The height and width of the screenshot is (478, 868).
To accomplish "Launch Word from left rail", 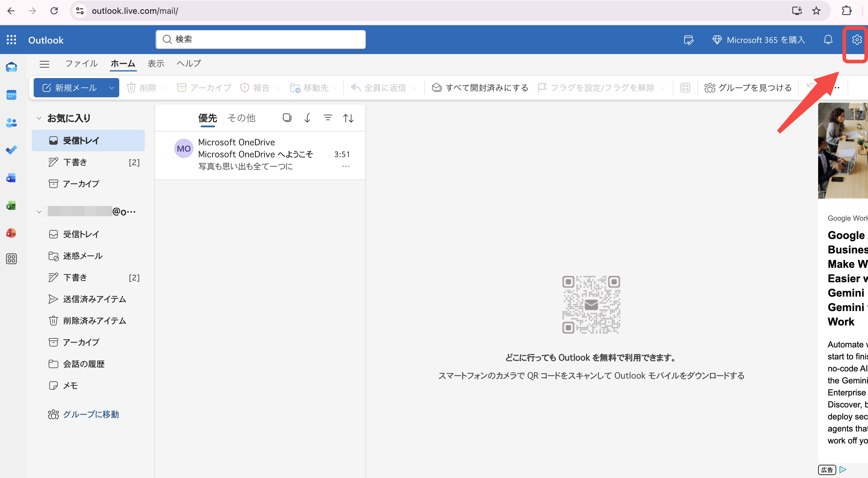I will 11,178.
